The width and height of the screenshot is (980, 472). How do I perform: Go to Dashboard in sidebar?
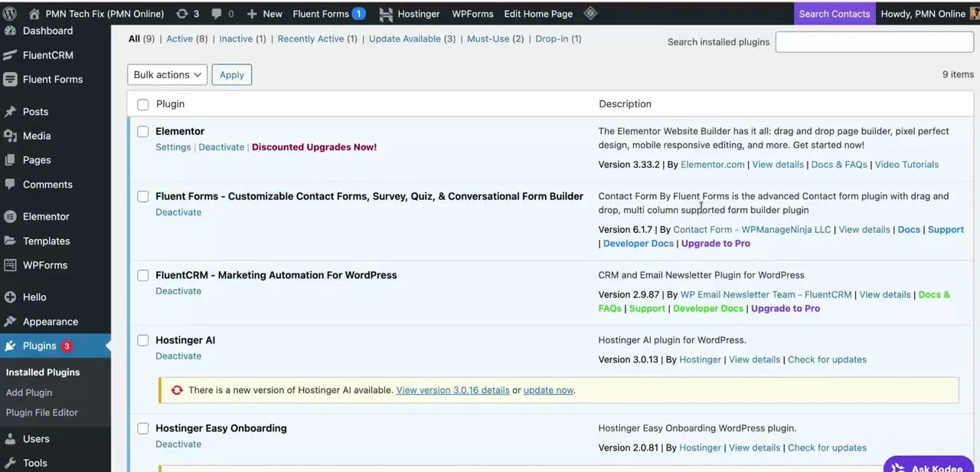click(x=47, y=31)
